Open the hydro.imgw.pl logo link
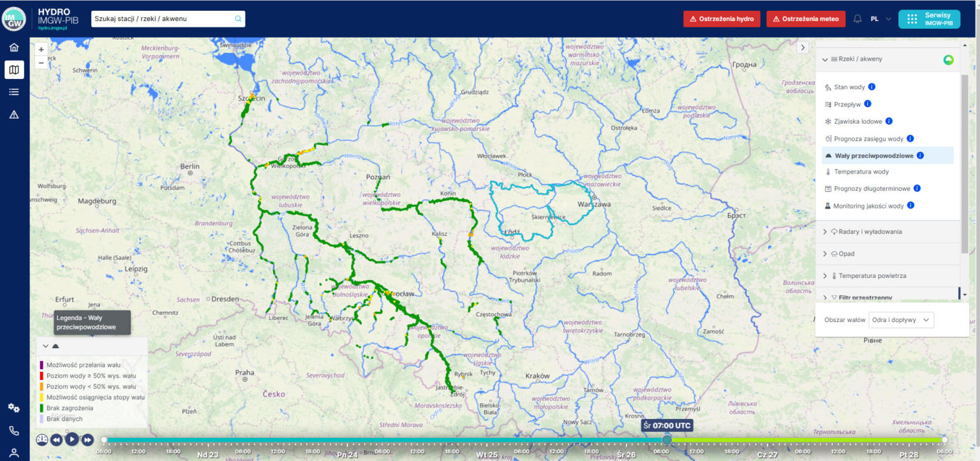The height and width of the screenshot is (461, 980). click(57, 18)
